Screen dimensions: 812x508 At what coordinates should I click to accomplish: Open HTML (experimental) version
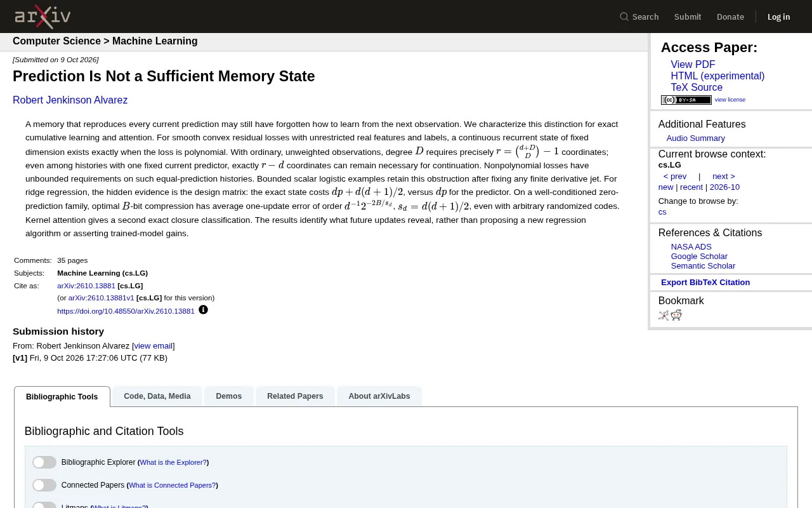717,76
